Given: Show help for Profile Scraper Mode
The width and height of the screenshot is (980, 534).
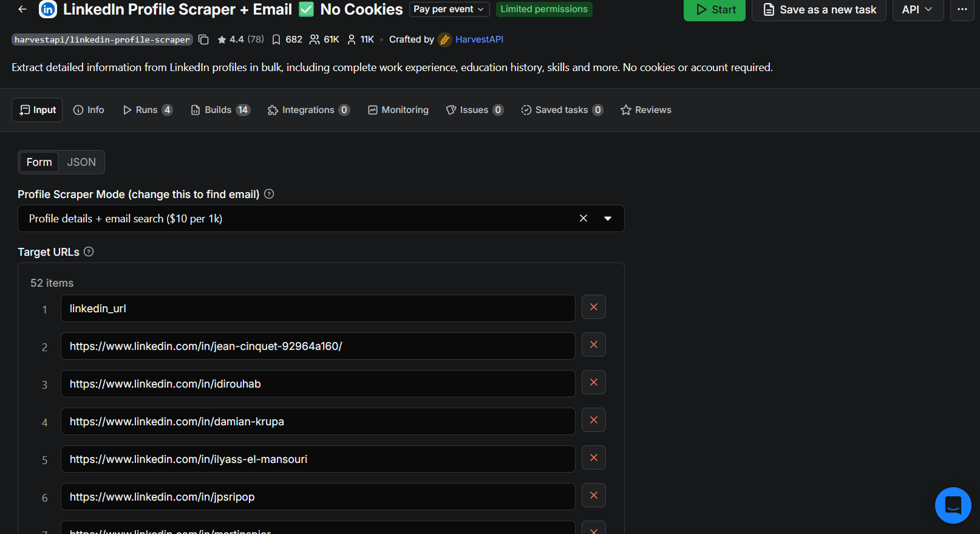Looking at the screenshot, I should (x=269, y=194).
